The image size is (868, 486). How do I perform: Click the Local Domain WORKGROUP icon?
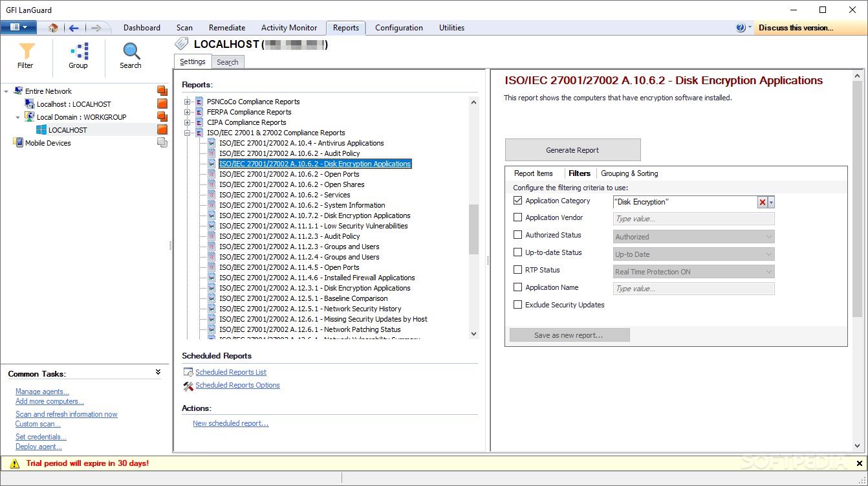click(30, 117)
